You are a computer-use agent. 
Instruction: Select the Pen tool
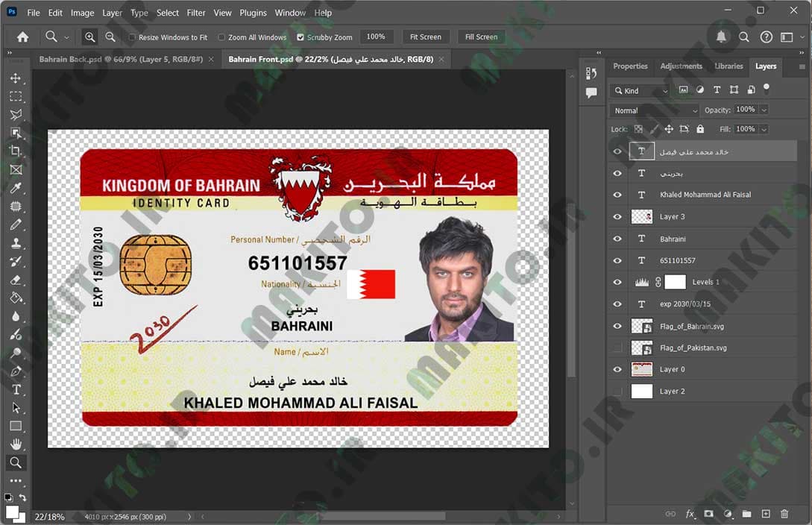tap(16, 371)
